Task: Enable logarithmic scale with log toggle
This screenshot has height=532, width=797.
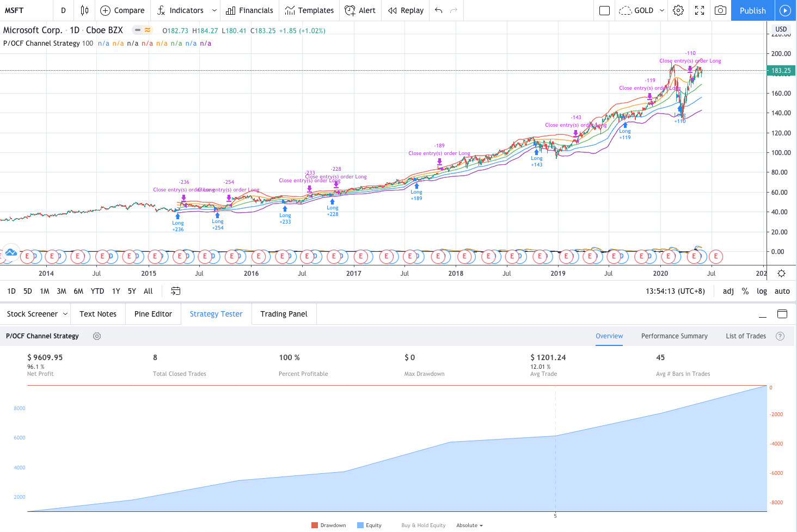Action: coord(762,291)
